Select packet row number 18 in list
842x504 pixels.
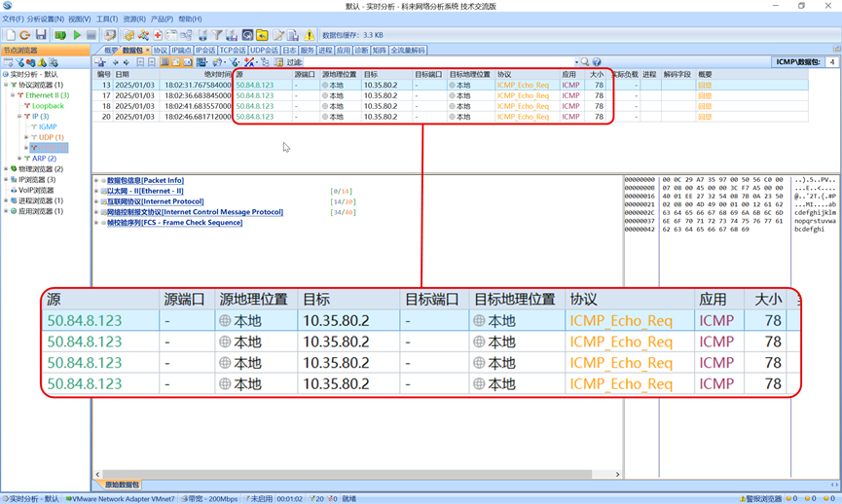point(106,106)
